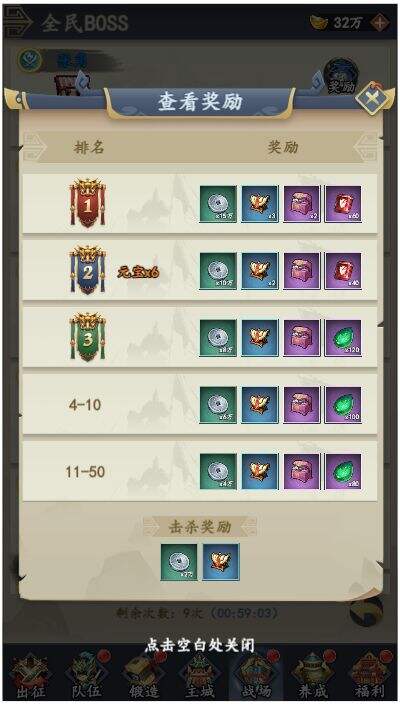
Task: Go to the 主城 main city tab
Action: tap(199, 675)
